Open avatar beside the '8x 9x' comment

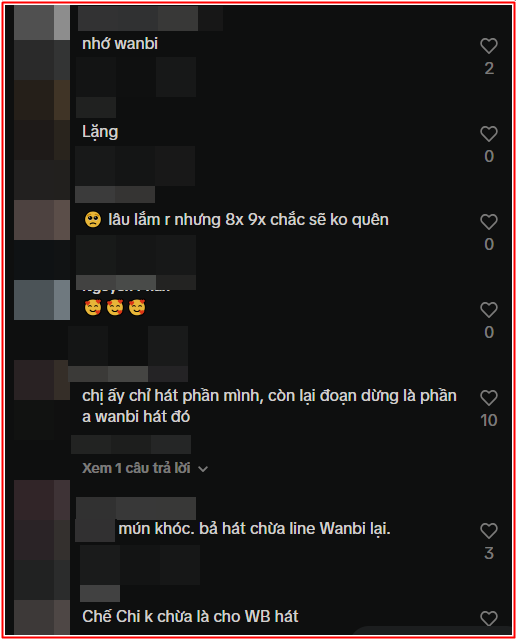tap(42, 220)
